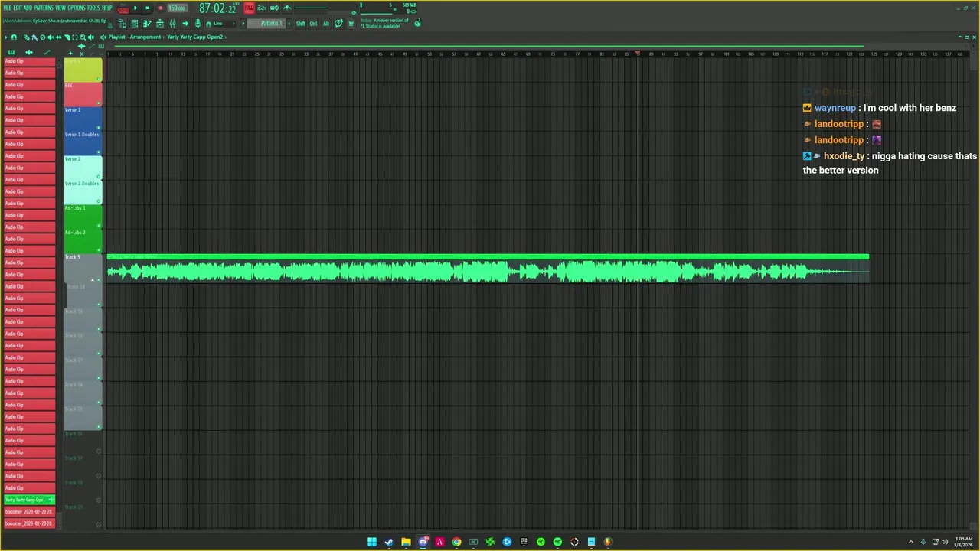Click the Stop button in transport
The image size is (980, 551).
click(147, 8)
